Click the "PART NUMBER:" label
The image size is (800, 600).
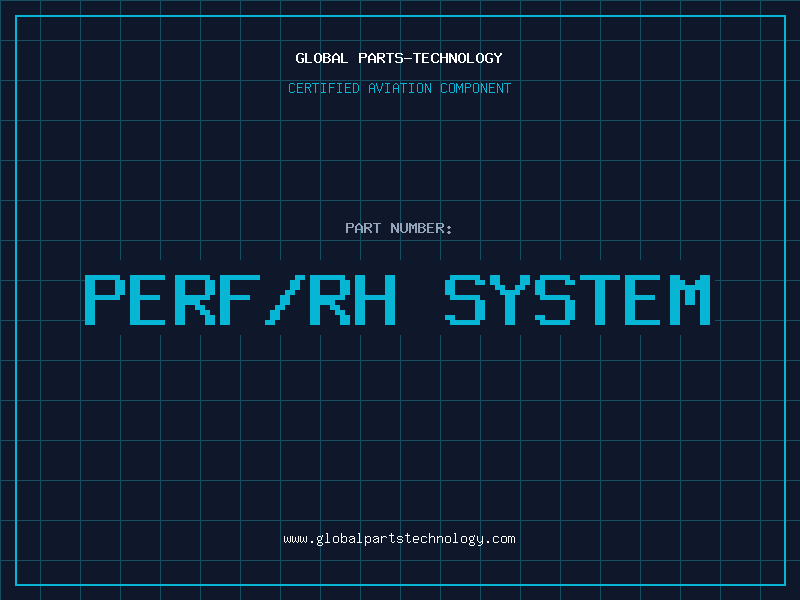[x=399, y=229]
